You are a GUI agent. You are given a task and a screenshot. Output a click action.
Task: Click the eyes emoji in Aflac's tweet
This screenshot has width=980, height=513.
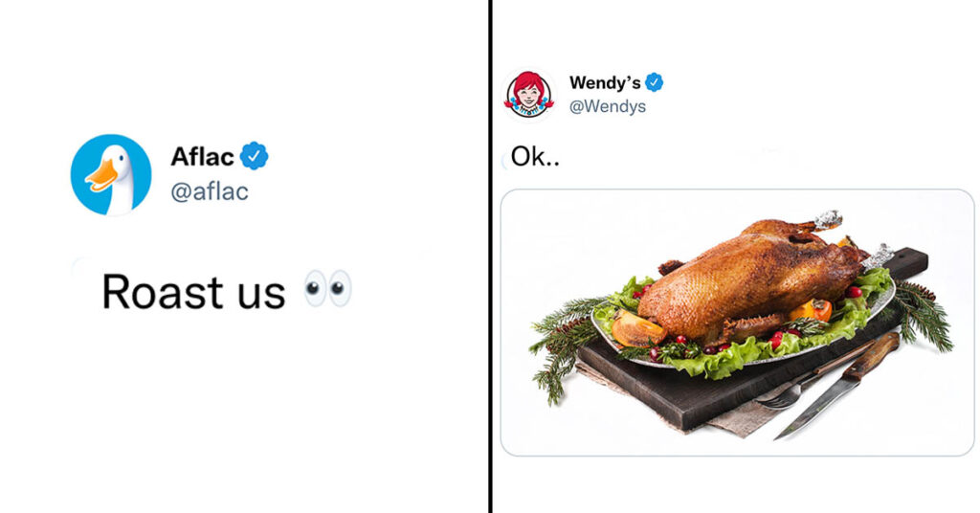(327, 289)
